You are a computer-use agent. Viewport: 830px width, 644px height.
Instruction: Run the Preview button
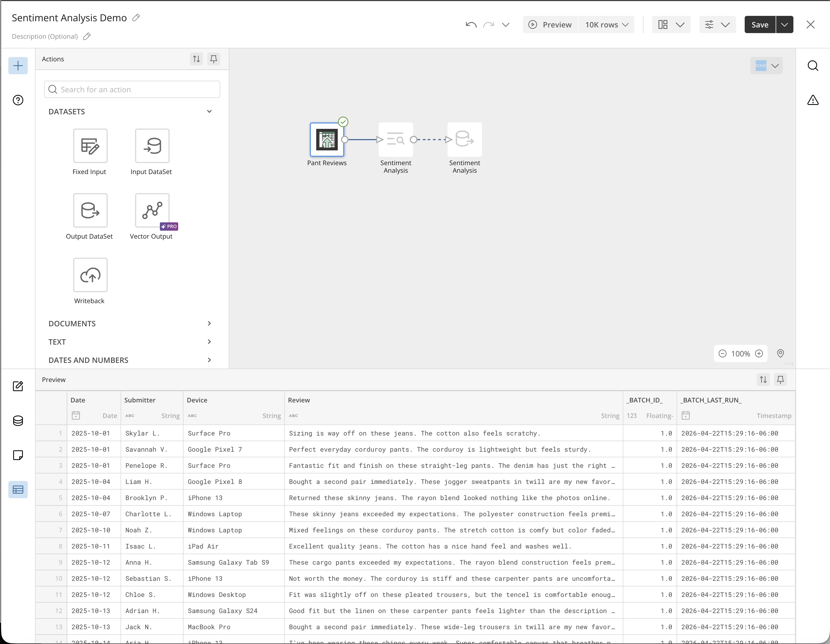click(550, 25)
